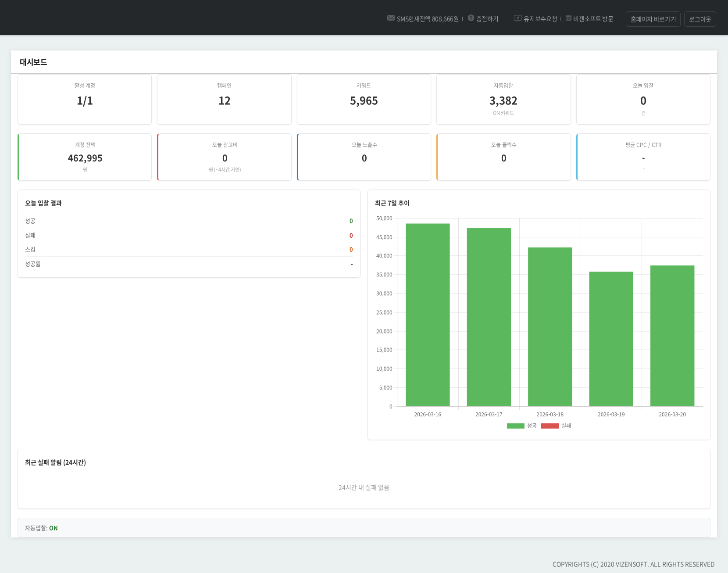Screen dimensions: 728x573
Task: Select the 자동입찰 ON 키워드 card
Action: (x=503, y=100)
